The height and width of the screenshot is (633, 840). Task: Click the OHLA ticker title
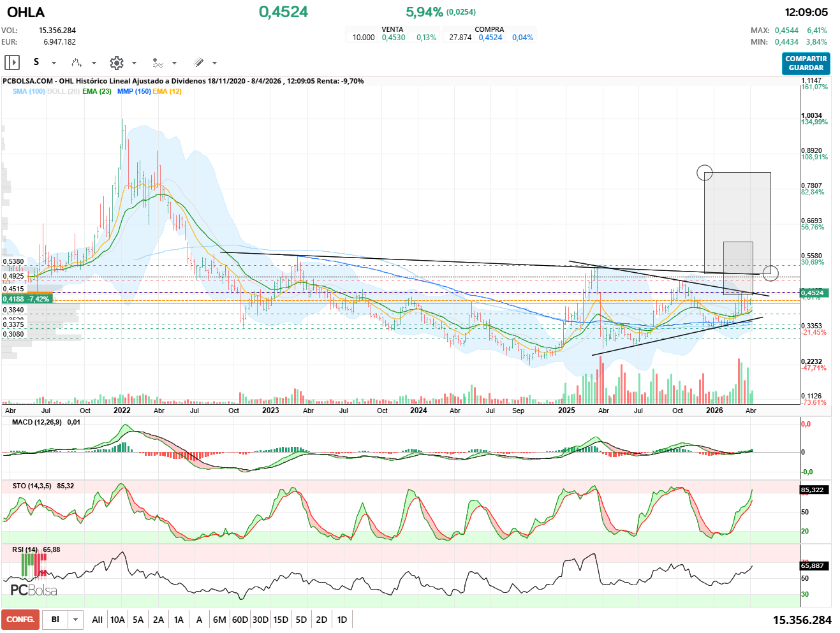tap(26, 12)
